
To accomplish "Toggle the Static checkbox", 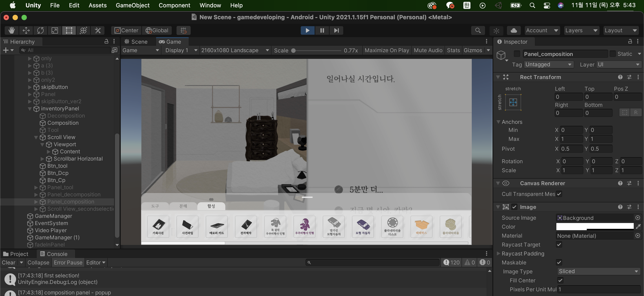I will [x=612, y=54].
